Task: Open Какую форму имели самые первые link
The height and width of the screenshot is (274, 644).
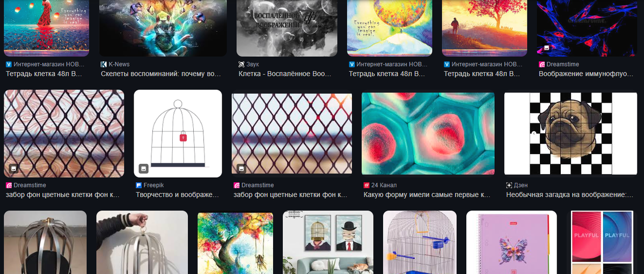Action: [427, 195]
